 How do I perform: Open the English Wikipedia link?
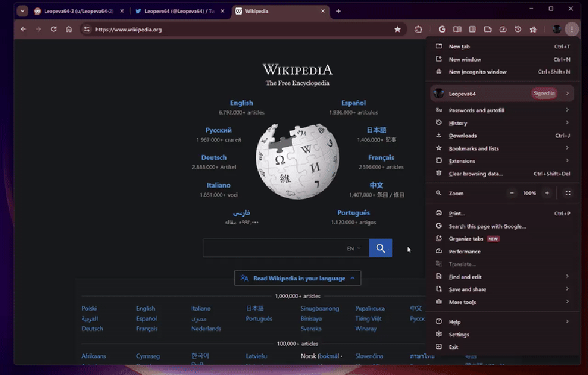pos(241,103)
